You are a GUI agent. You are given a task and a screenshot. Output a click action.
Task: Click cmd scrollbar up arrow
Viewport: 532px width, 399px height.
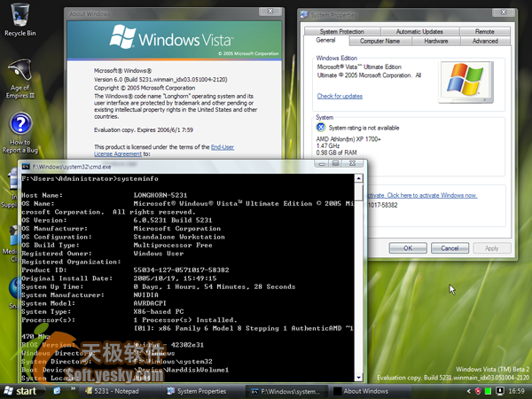[x=358, y=178]
